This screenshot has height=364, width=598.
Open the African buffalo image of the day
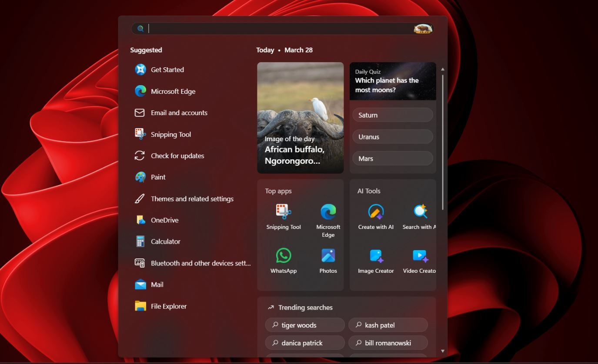click(300, 117)
